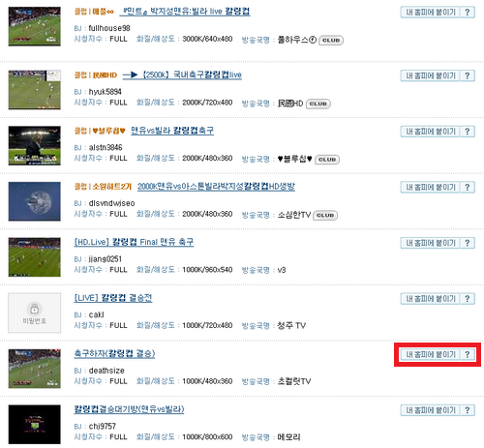This screenshot has height=448, width=484.
Task: Click the blue globe thumbnail of dlsvndwjseo's broadcast
Action: [35, 201]
